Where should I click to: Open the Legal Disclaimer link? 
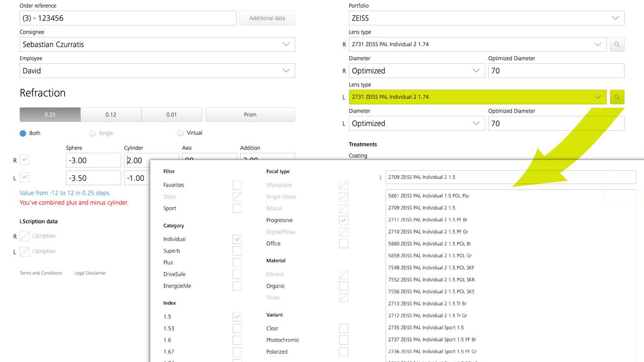[90, 273]
